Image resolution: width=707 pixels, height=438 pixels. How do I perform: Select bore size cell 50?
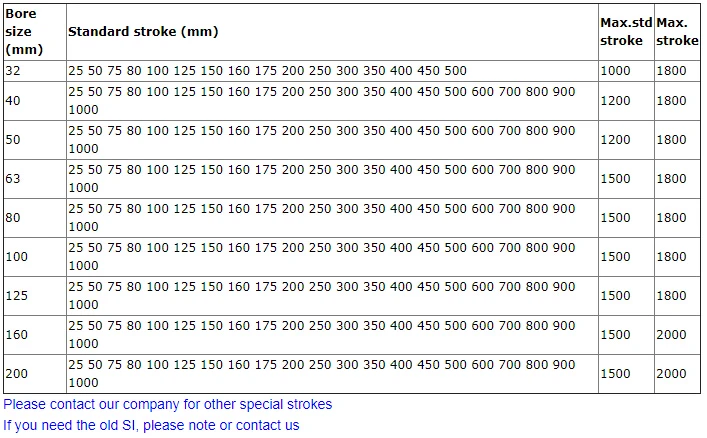(35, 140)
